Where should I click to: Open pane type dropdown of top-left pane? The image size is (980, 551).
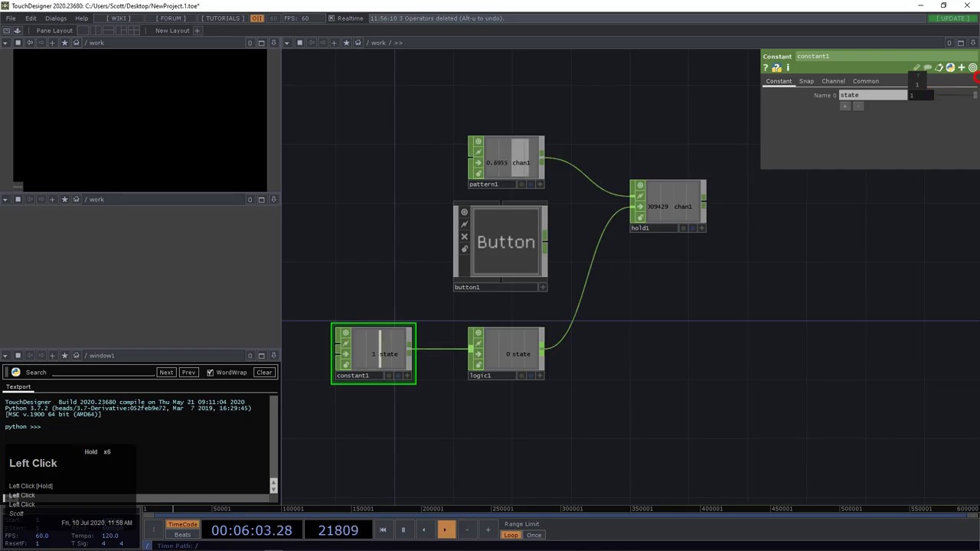tap(5, 43)
